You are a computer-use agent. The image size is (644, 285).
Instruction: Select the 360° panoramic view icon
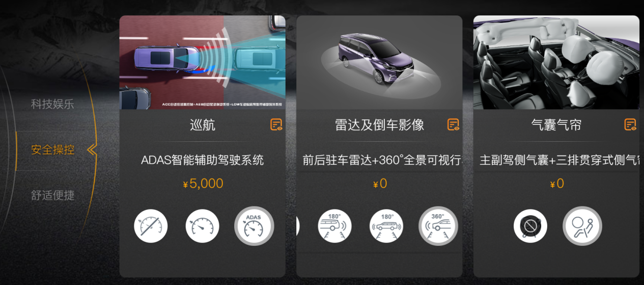438,226
